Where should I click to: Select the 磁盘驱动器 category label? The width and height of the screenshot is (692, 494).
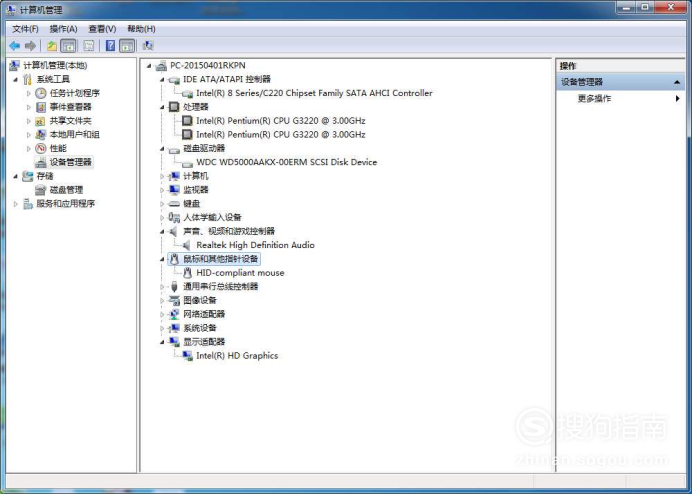(x=204, y=148)
